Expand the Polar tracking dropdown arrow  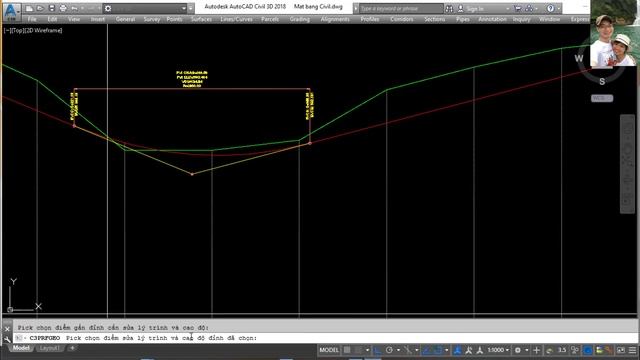click(x=398, y=350)
